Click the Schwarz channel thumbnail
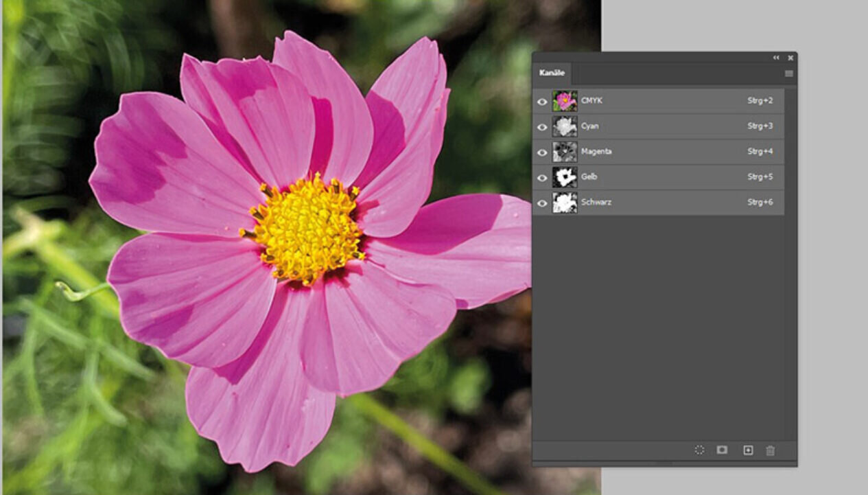The height and width of the screenshot is (495, 868). 565,203
